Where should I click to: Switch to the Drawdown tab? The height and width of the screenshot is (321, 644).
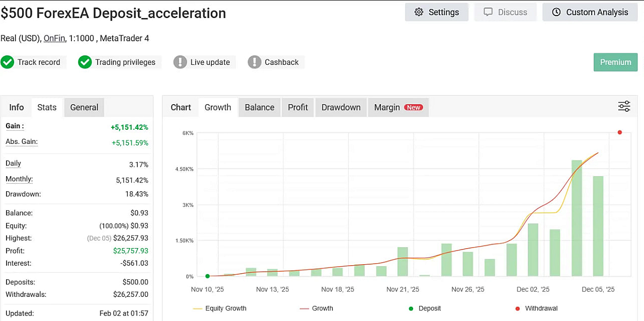(x=341, y=107)
